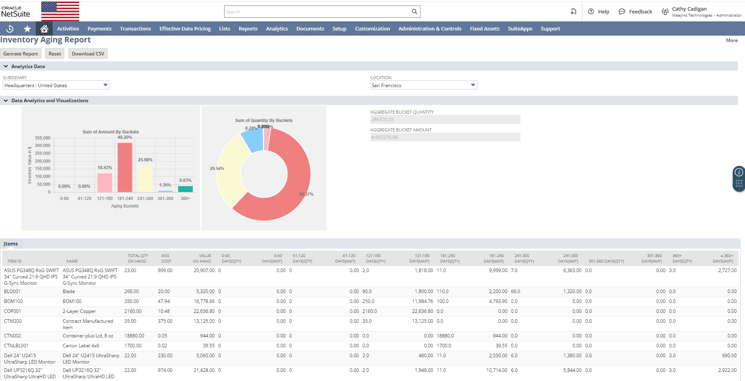Open the Reports menu
Image resolution: width=745 pixels, height=381 pixels.
248,29
